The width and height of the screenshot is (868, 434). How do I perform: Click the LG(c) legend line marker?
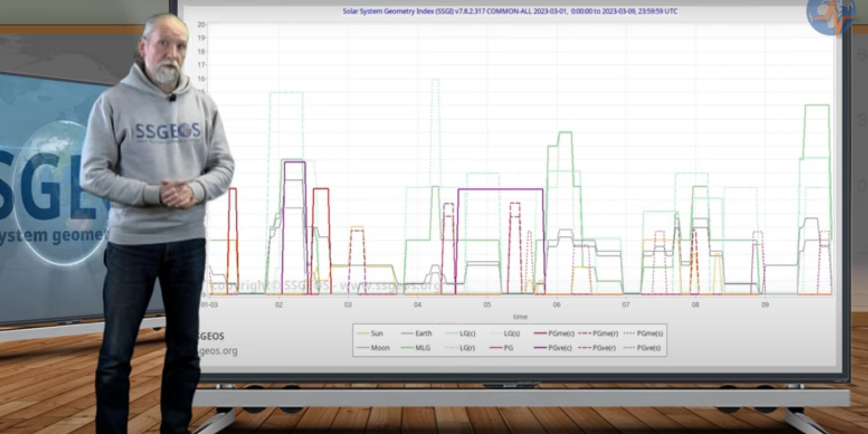point(452,333)
